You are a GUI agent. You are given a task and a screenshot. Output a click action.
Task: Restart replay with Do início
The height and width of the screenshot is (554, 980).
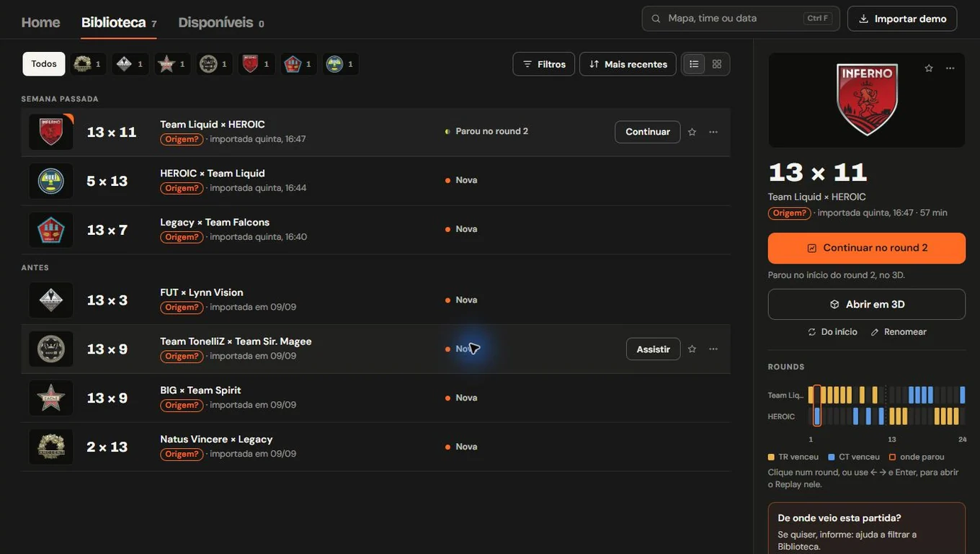point(833,332)
